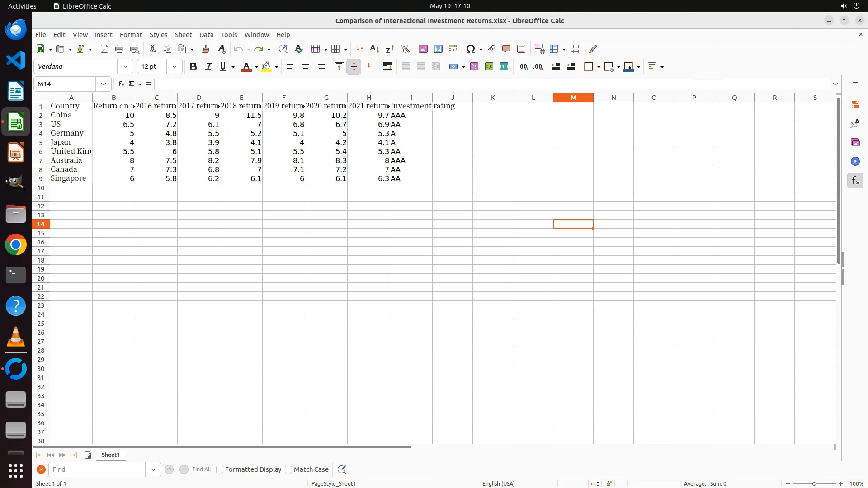Open the Data menu

(x=206, y=34)
